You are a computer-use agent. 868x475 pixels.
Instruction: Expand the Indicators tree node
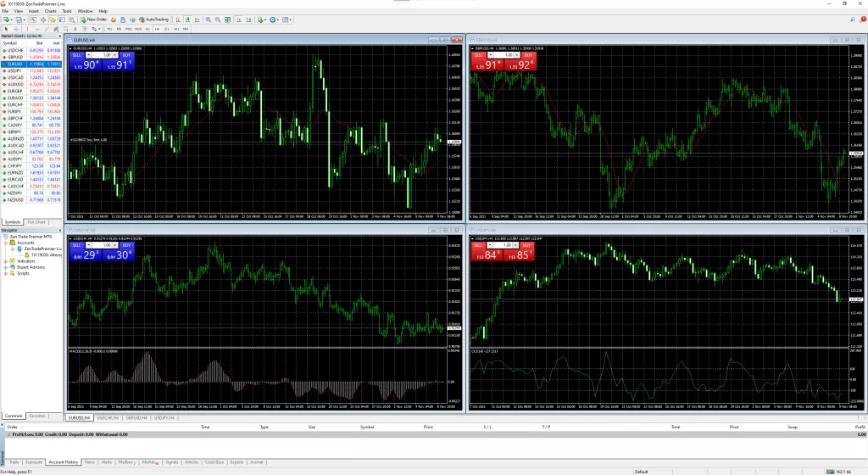click(x=6, y=260)
